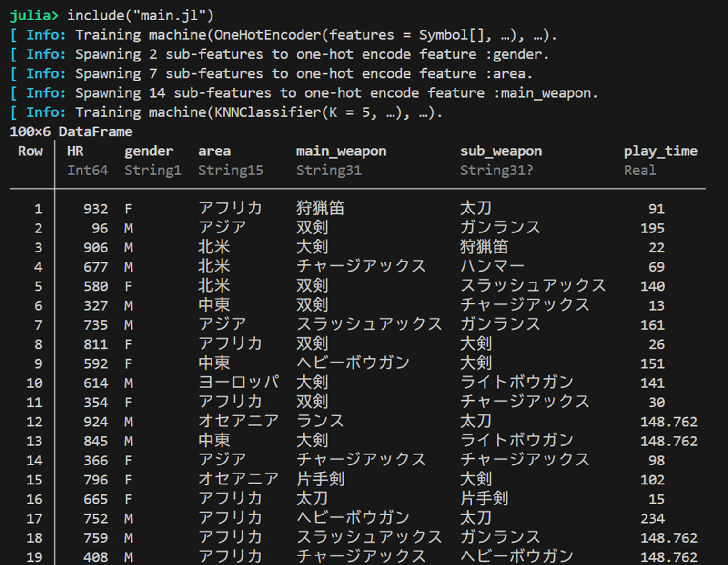Click main_weapon 'ランス' in row 12

320,421
